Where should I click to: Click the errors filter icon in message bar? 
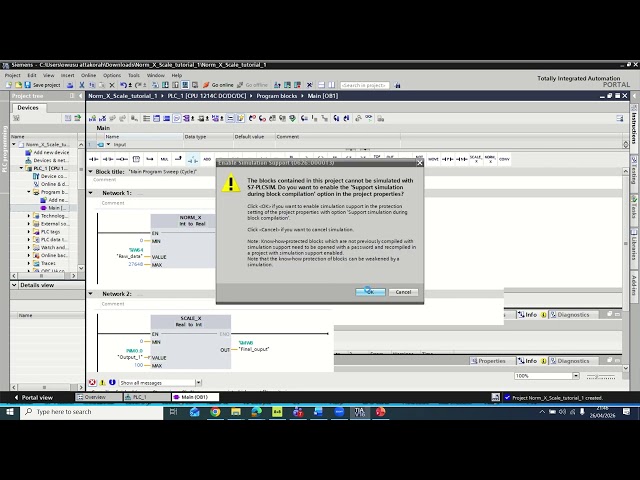(x=92, y=382)
